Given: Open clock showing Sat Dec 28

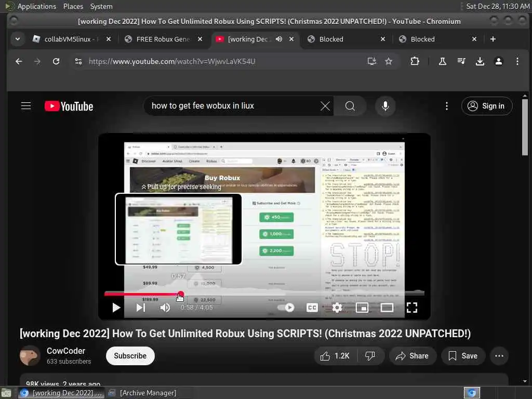Looking at the screenshot, I should [x=497, y=6].
